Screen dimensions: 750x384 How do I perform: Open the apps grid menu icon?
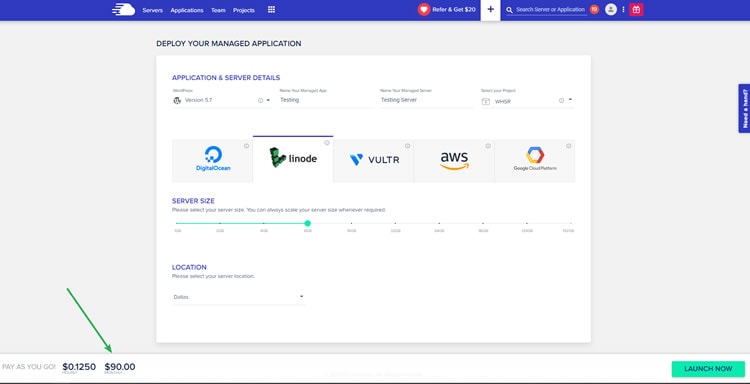click(271, 10)
